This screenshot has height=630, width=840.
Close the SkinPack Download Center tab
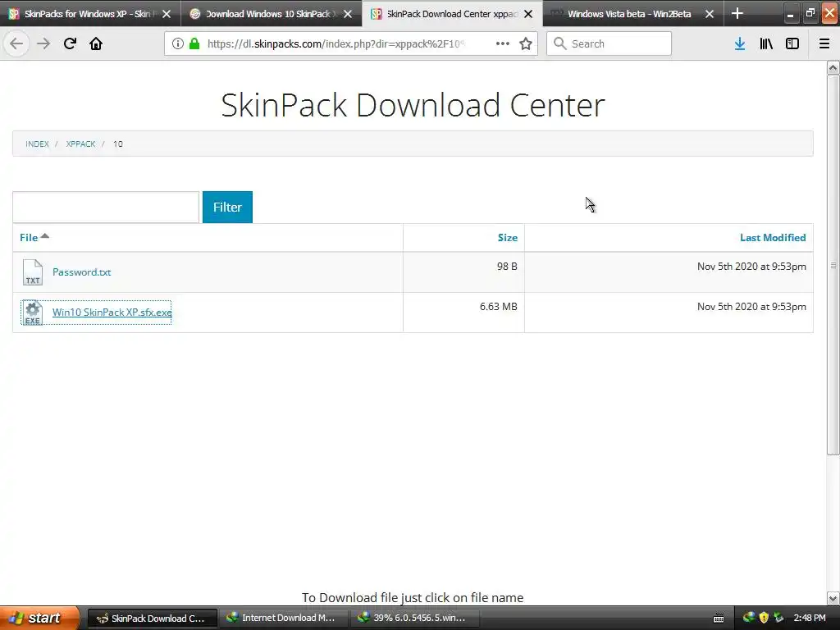[x=528, y=14]
